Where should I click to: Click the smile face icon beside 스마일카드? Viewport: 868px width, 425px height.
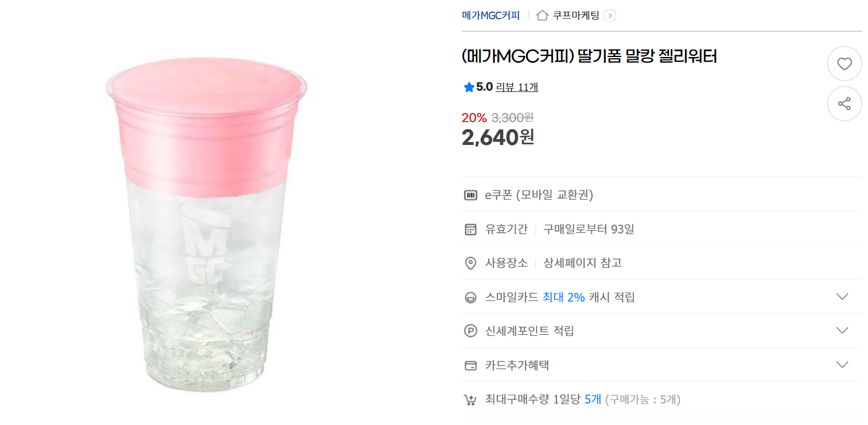pyautogui.click(x=470, y=296)
